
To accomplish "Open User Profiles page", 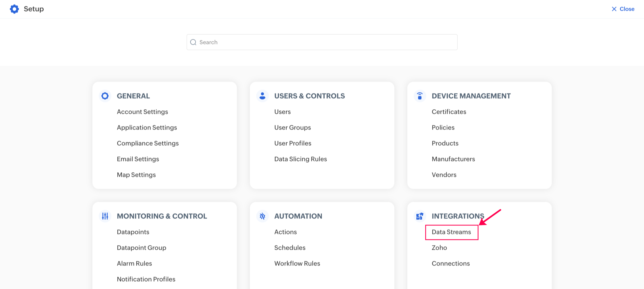I will click(292, 143).
